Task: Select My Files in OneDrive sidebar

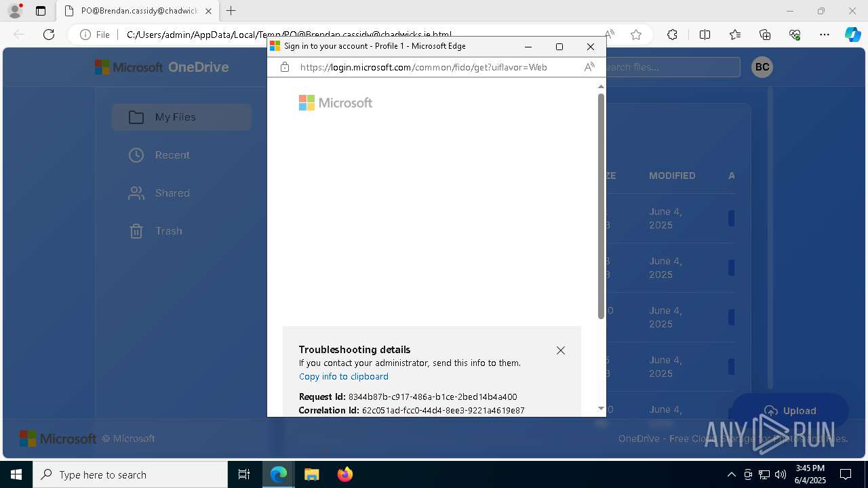Action: point(182,117)
